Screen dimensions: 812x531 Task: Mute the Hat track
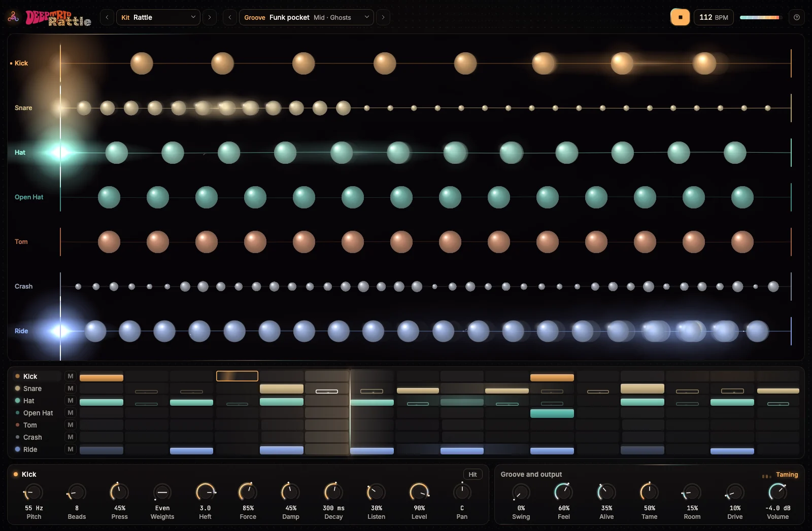pos(71,401)
